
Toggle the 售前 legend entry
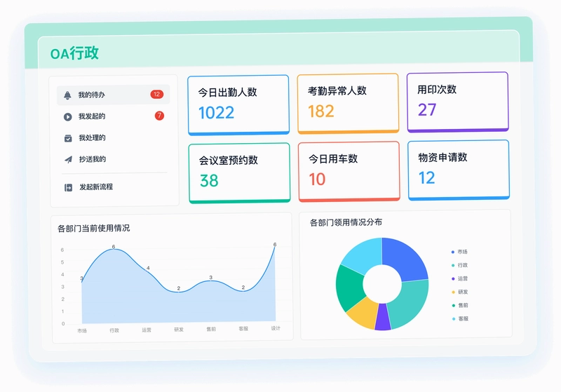(460, 306)
